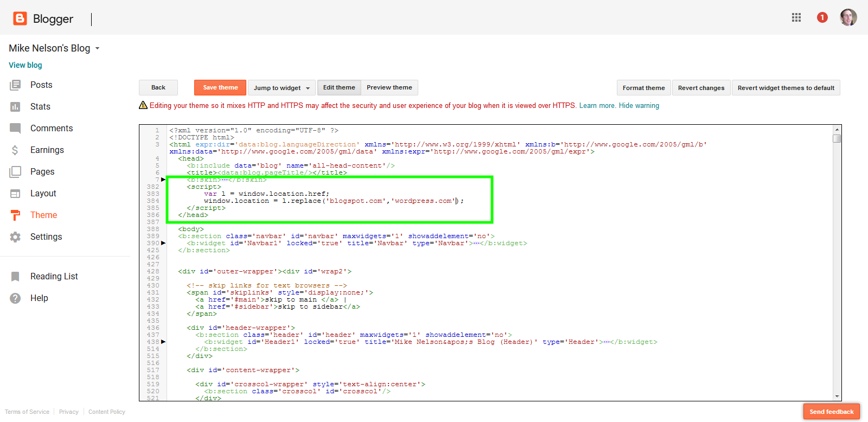
Task: Switch to the Preview theme tab
Action: (x=390, y=87)
